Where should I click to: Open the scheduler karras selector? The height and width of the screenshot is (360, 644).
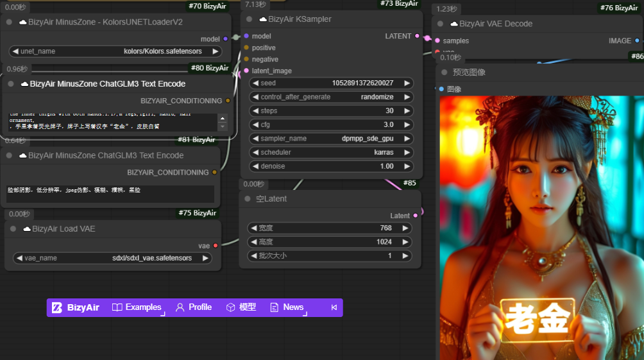(330, 153)
